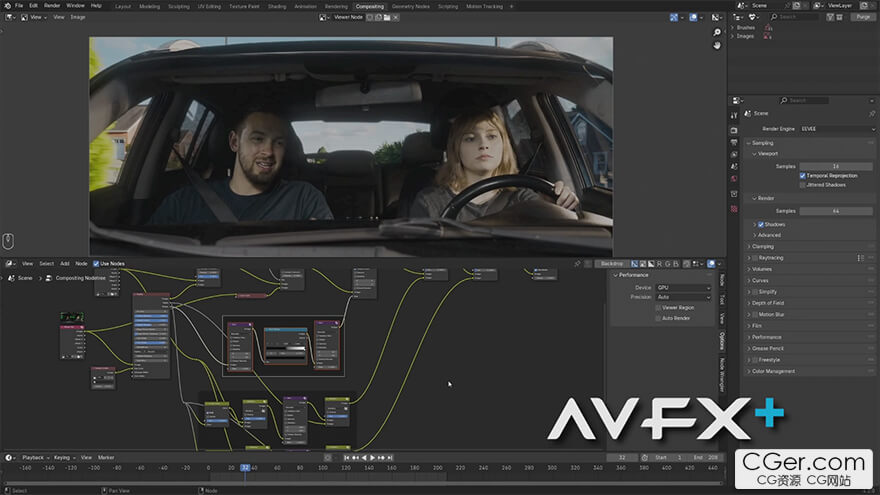
Task: Click the current frame 32 marker
Action: [x=245, y=468]
